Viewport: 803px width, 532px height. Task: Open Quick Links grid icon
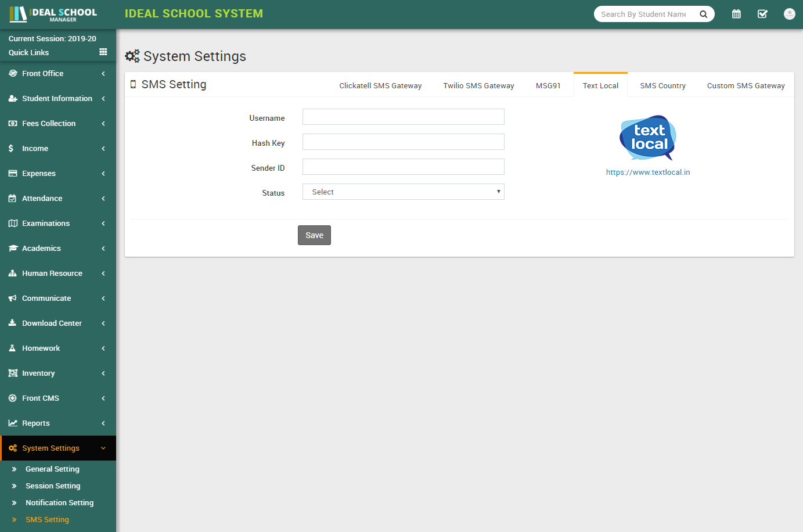(x=103, y=52)
